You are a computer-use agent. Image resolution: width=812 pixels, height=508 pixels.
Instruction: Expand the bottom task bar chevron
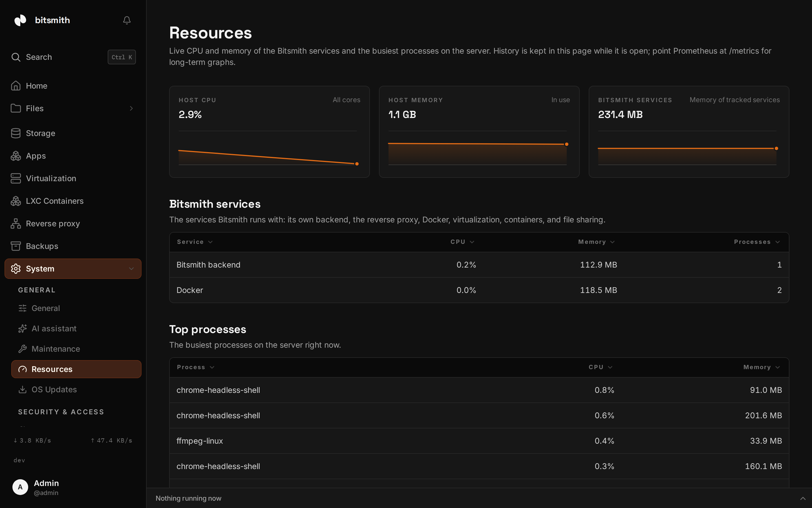point(803,498)
